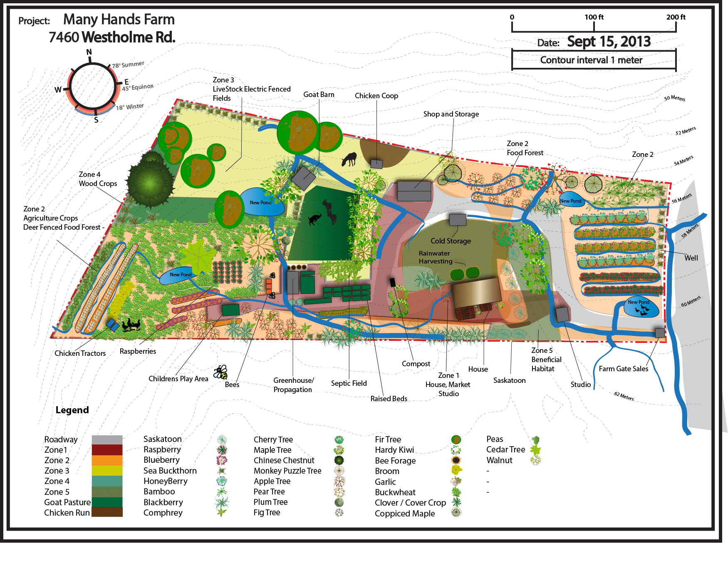Click the Zone 3 yellow swatch

(107, 471)
